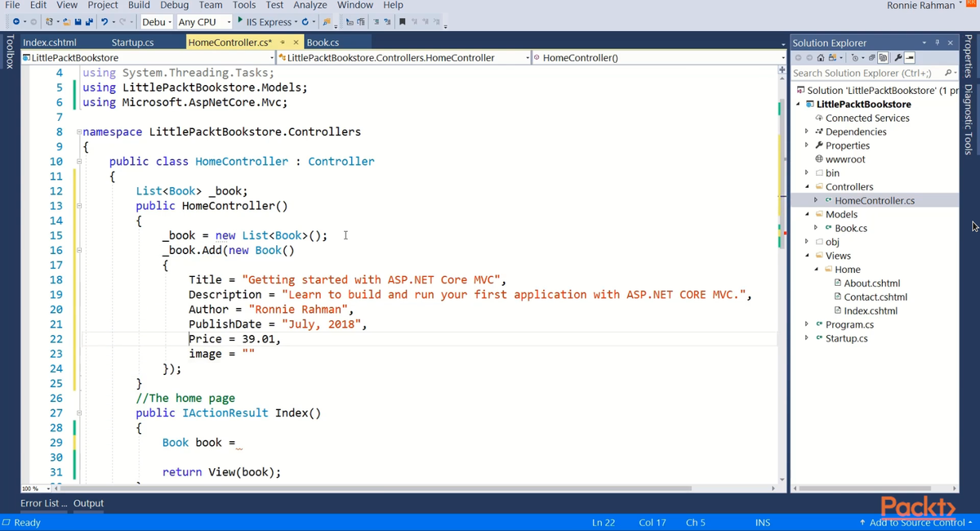The image size is (980, 531).
Task: Start debugging with the green IIS Express play button
Action: (240, 20)
